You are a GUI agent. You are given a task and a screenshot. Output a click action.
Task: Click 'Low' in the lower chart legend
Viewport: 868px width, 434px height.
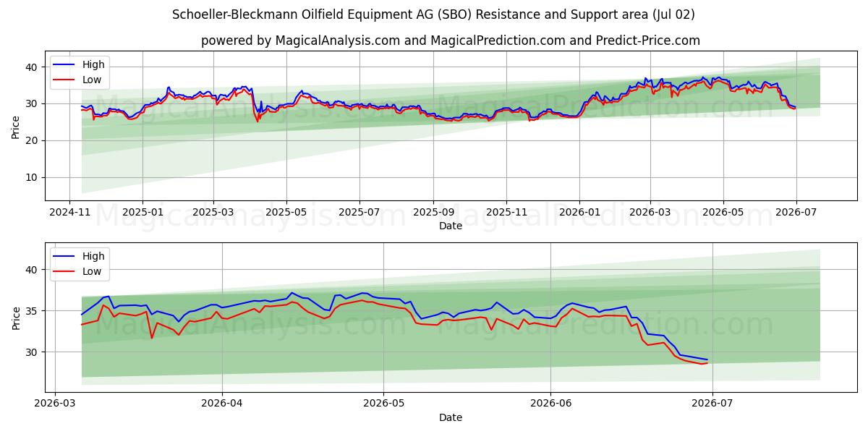pos(92,271)
